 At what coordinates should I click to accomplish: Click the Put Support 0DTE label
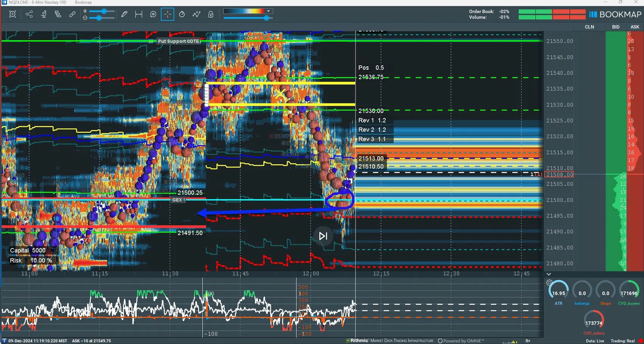[178, 41]
